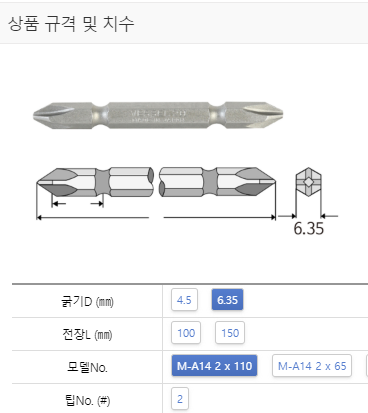Image resolution: width=368 pixels, height=413 pixels.
Task: Select tip No. 2 option
Action: (180, 399)
